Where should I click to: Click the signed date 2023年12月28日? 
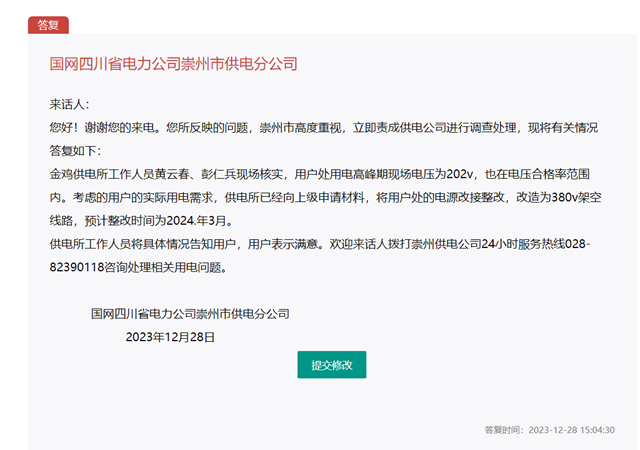click(170, 337)
